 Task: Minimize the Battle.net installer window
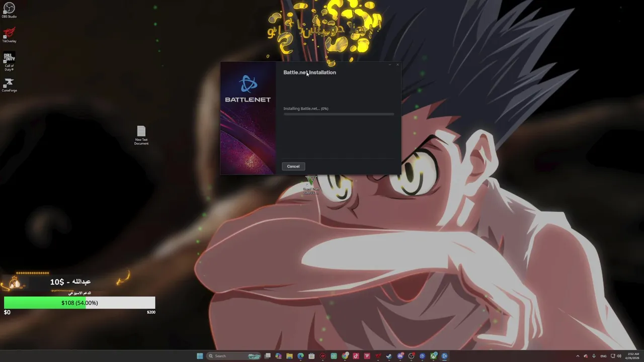pos(390,64)
